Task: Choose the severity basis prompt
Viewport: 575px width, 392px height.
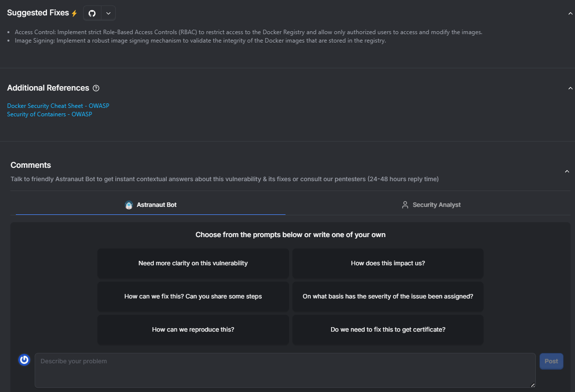Action: click(387, 296)
